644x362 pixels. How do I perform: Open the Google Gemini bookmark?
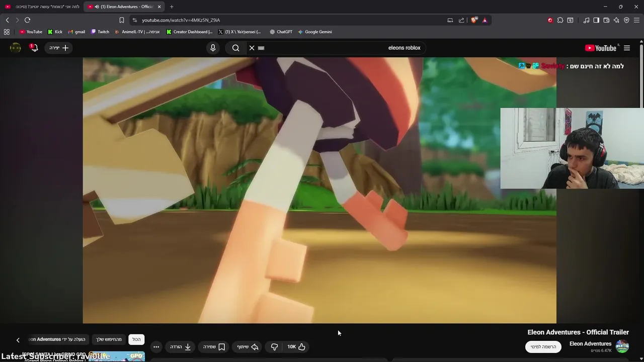[x=314, y=32]
